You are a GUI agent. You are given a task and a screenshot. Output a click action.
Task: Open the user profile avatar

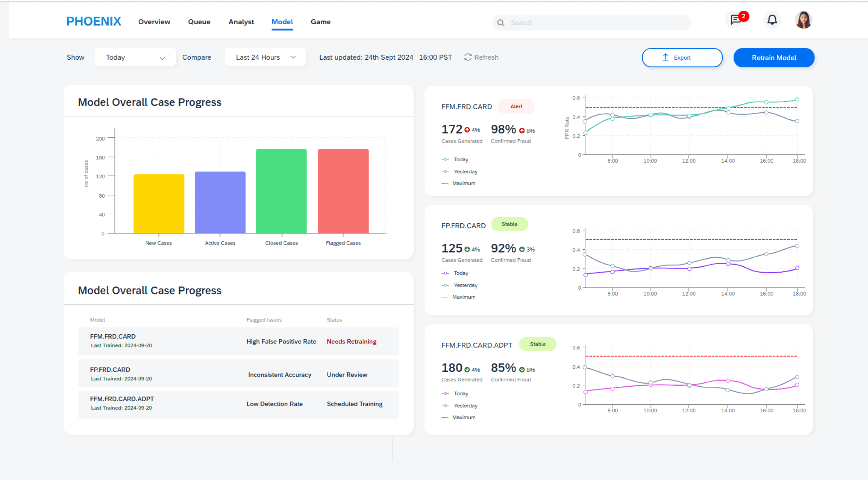pos(803,20)
